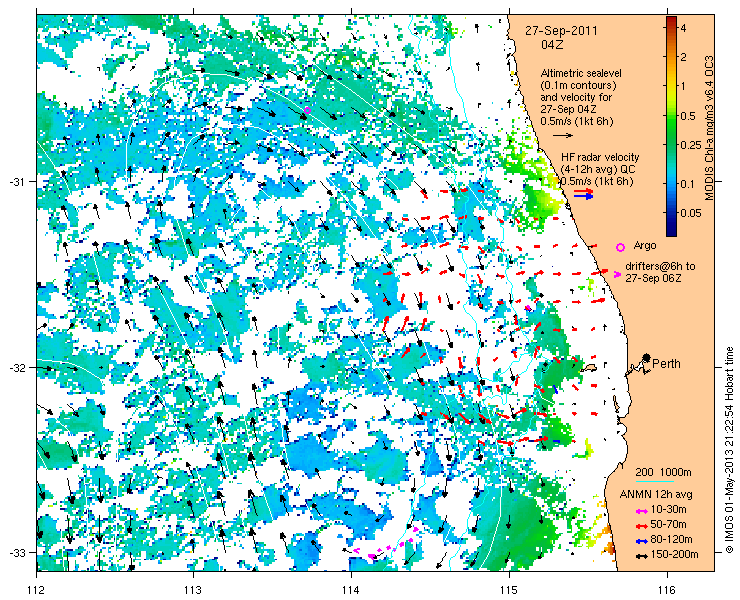This screenshot has height=600, width=740.
Task: Click the cyan 200 1000m isobath legend line
Action: 655,482
